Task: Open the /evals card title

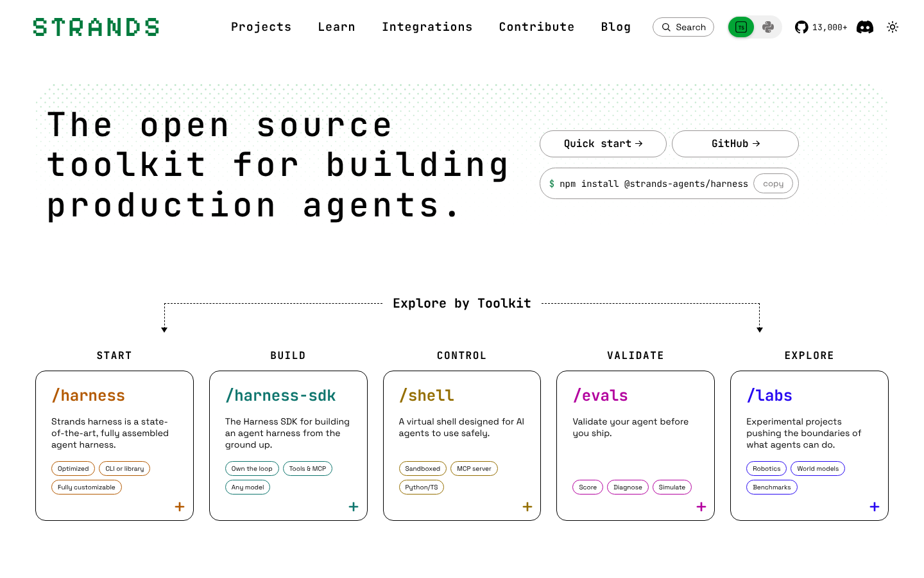Action: pyautogui.click(x=601, y=396)
